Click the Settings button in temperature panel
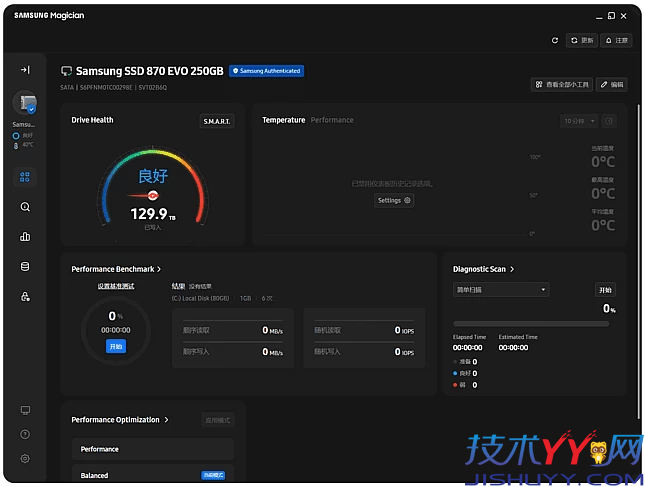Viewport: 645px width, 487px height. pyautogui.click(x=394, y=200)
